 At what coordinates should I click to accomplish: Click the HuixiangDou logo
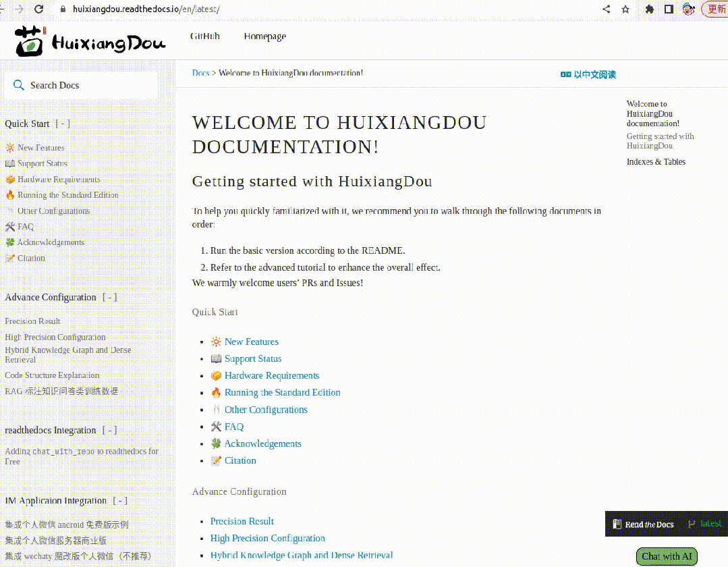90,41
